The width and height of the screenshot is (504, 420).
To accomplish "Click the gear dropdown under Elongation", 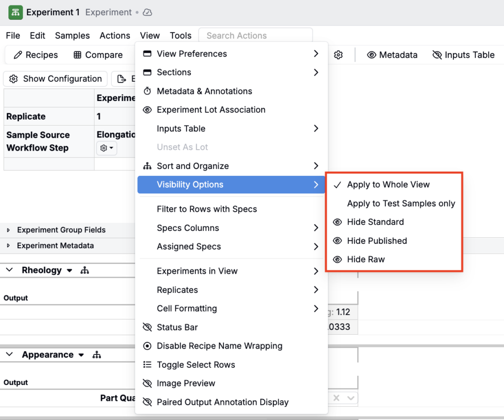I will coord(106,148).
